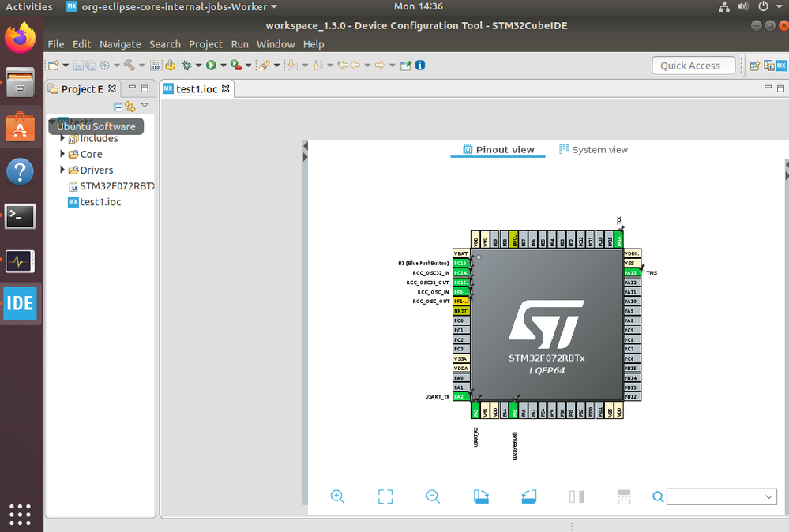Open the Navigate menu

coord(120,44)
